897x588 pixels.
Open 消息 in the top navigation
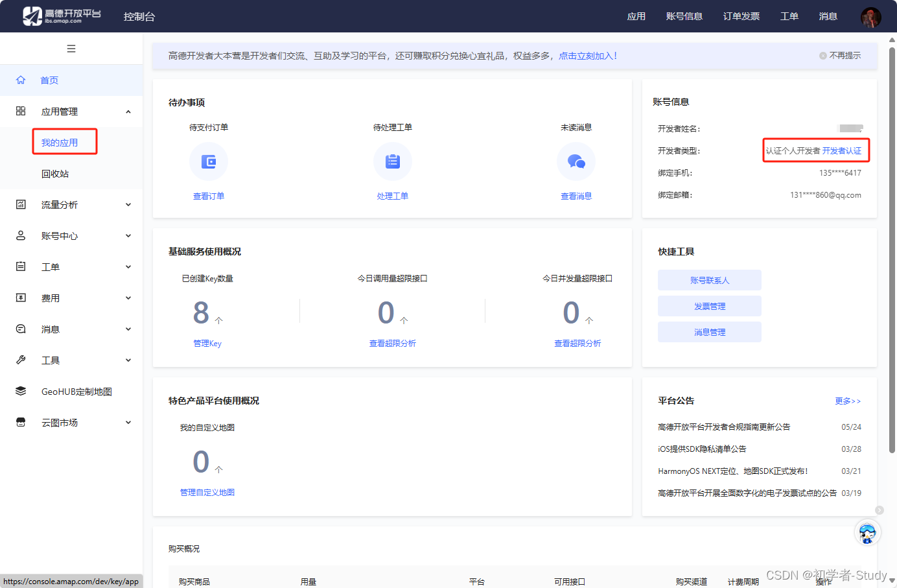coord(828,16)
